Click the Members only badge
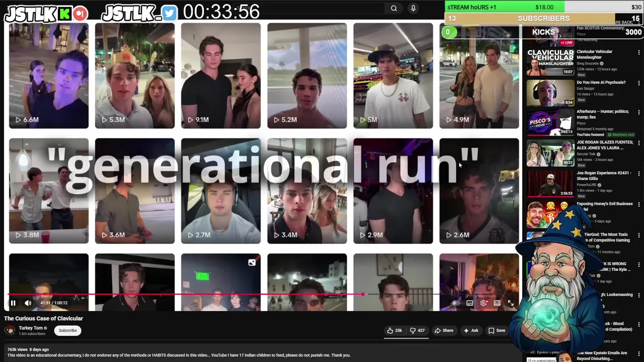The width and height of the screenshot is (644, 362). [621, 135]
